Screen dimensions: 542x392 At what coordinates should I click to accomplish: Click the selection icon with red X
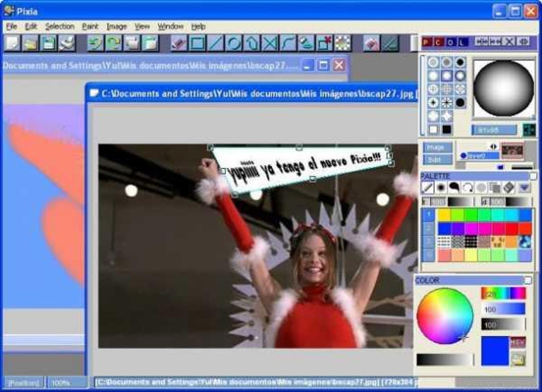325,44
